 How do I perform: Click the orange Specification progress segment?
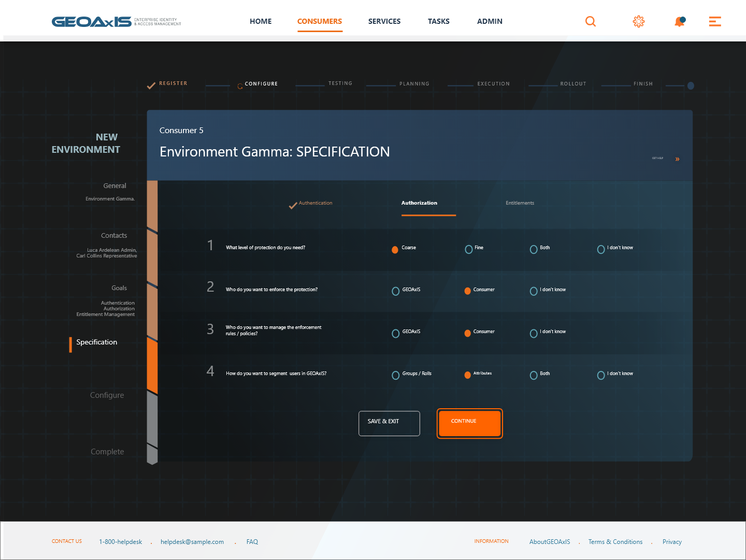pyautogui.click(x=152, y=364)
